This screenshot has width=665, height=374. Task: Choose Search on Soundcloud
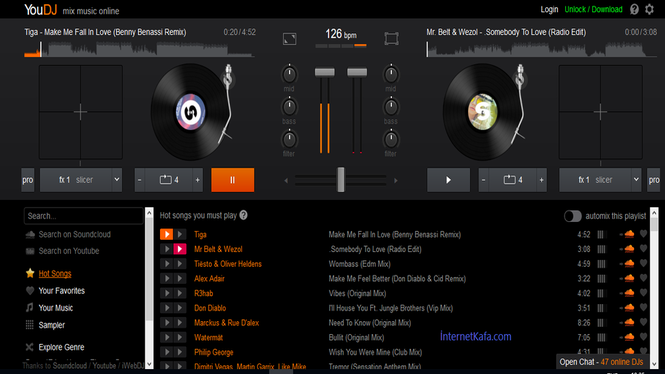click(75, 234)
